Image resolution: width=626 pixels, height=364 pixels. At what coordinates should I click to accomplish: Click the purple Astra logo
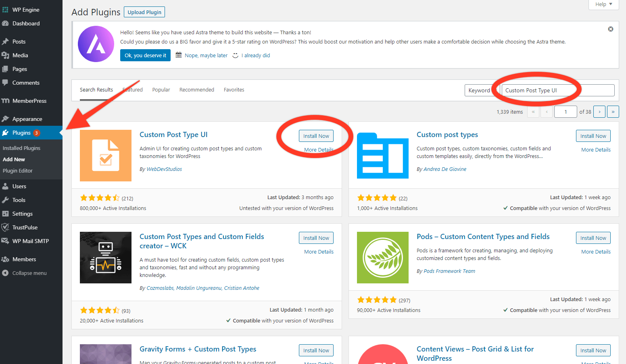(x=96, y=44)
